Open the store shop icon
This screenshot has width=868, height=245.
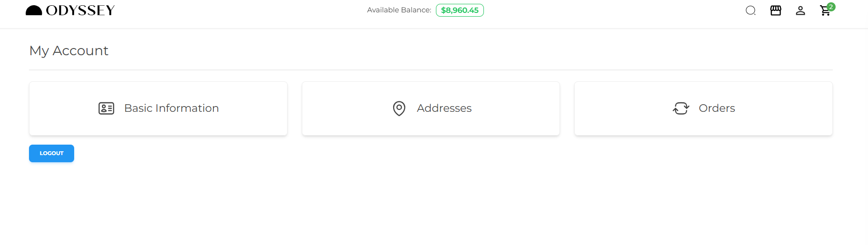tap(776, 10)
